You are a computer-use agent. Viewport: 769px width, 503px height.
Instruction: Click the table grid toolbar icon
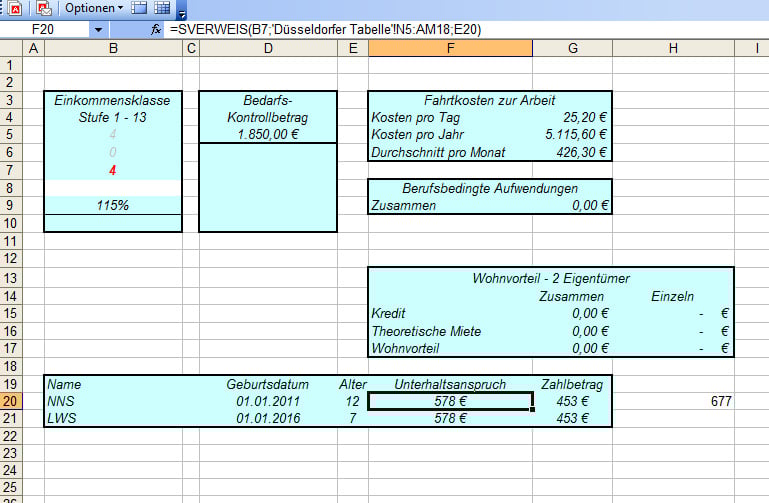[x=162, y=8]
